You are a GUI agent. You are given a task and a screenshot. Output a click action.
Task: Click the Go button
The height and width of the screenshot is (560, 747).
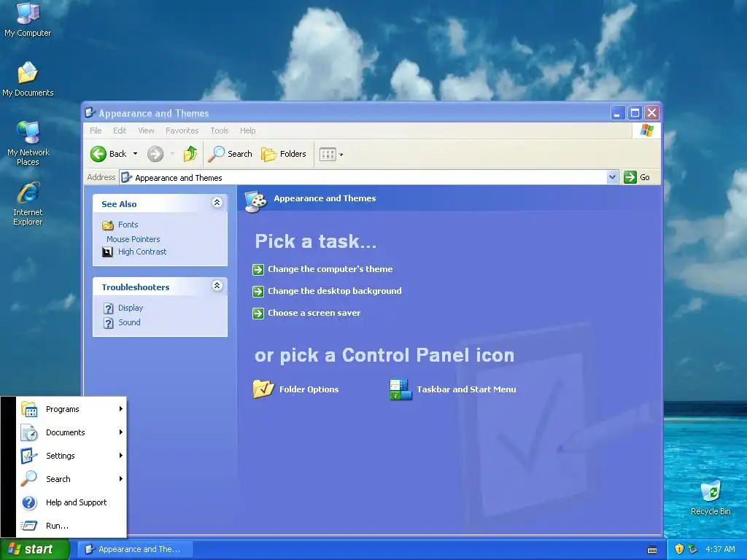pos(637,177)
